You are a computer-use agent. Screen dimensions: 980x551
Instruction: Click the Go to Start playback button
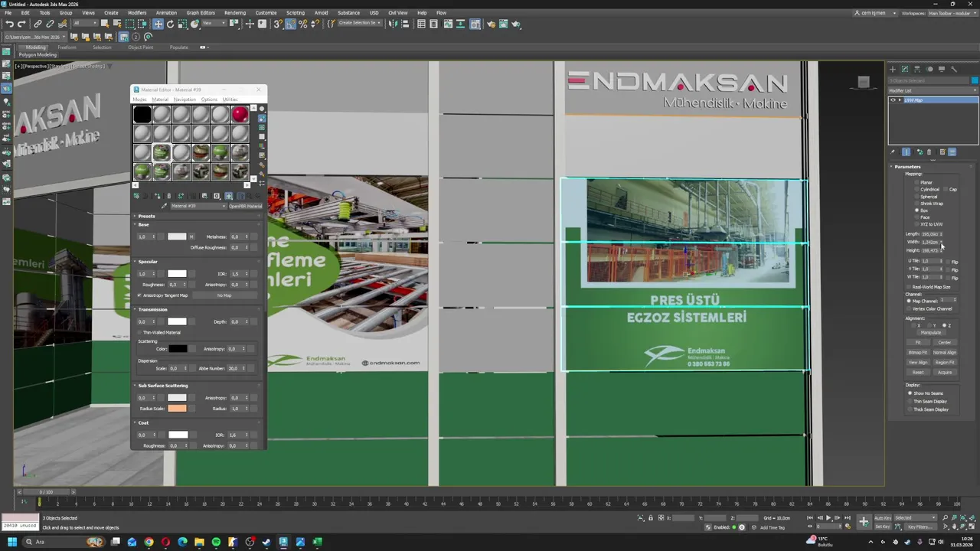coord(810,518)
